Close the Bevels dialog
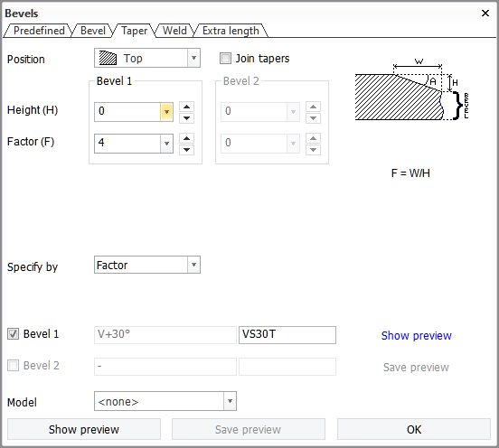499x448 pixels. tap(485, 13)
